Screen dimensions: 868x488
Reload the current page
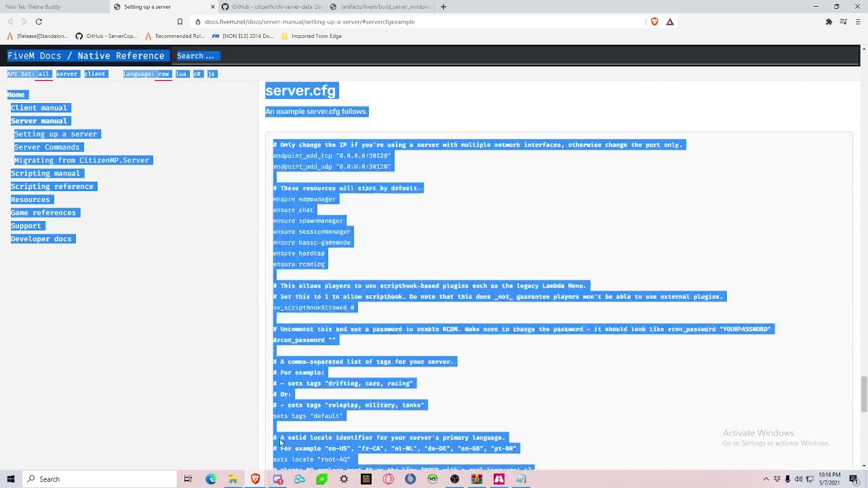(x=39, y=22)
